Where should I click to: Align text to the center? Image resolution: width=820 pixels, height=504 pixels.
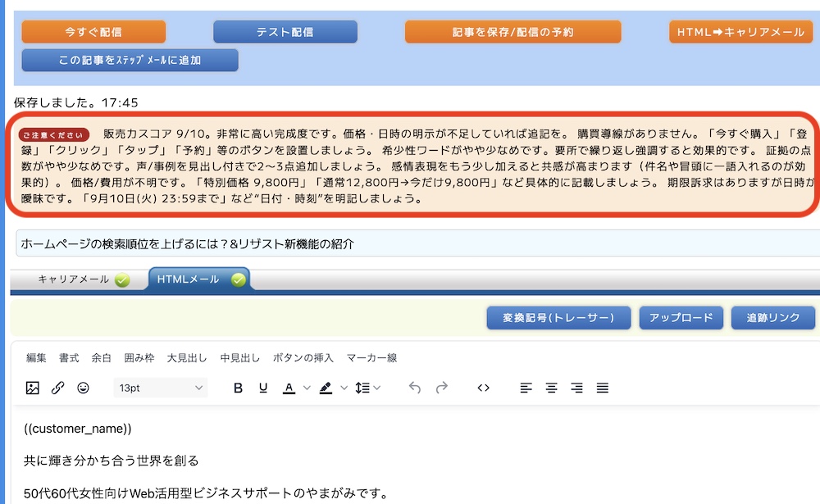pyautogui.click(x=551, y=388)
